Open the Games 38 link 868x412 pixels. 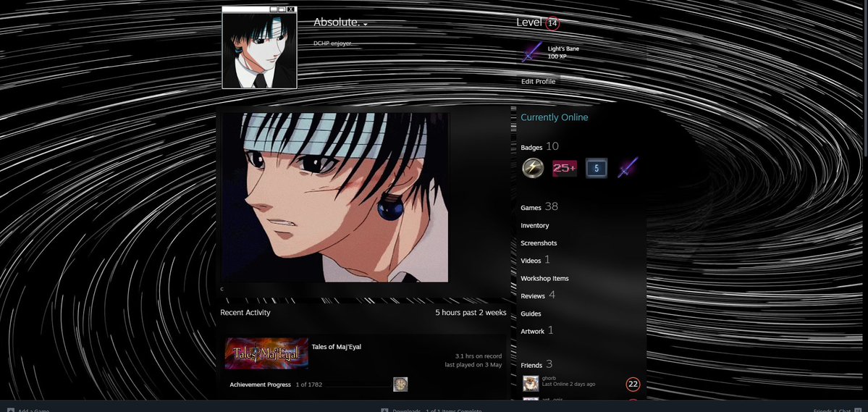[539, 206]
